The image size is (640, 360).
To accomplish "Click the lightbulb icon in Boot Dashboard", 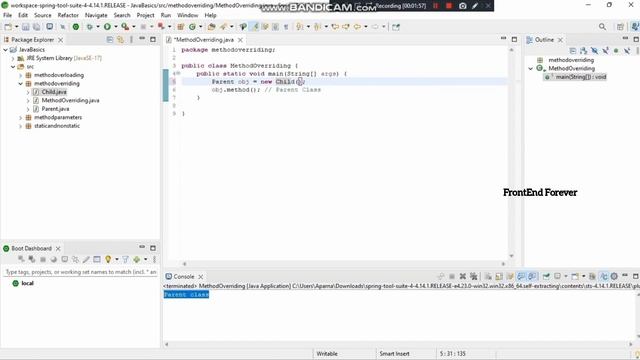I will pyautogui.click(x=108, y=259).
